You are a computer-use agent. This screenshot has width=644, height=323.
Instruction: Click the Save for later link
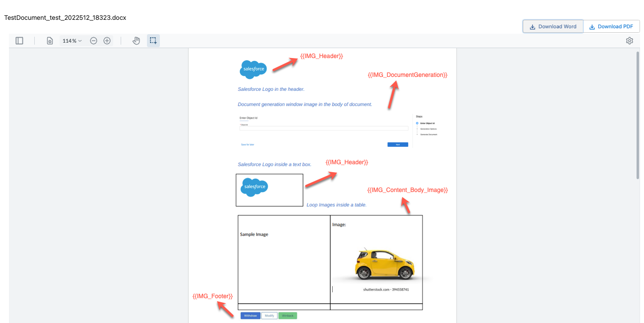[248, 144]
